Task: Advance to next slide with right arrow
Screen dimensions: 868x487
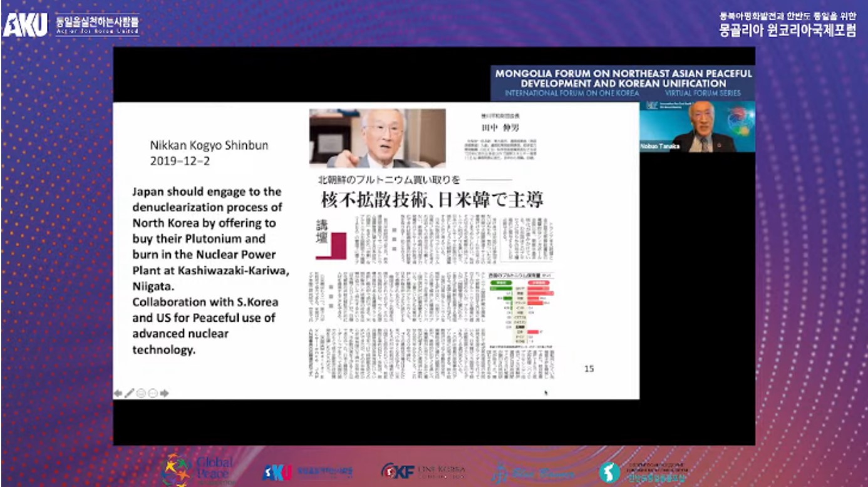Action: [165, 393]
